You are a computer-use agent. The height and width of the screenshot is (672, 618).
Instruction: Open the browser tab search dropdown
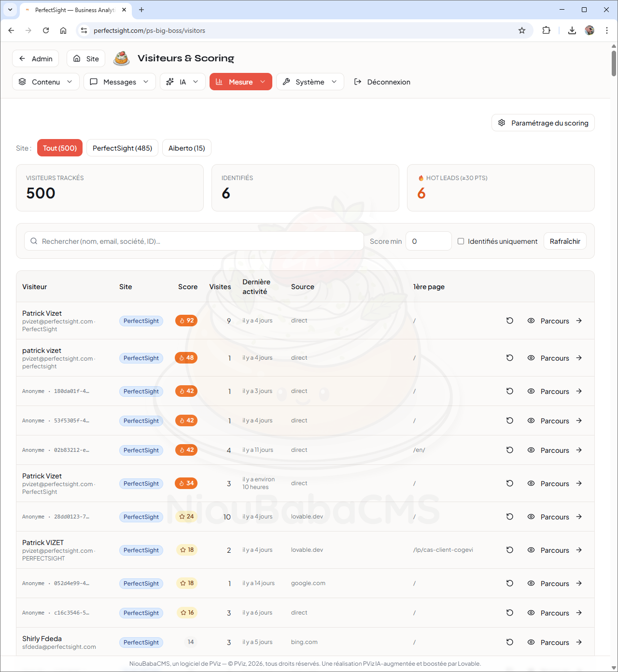click(10, 10)
